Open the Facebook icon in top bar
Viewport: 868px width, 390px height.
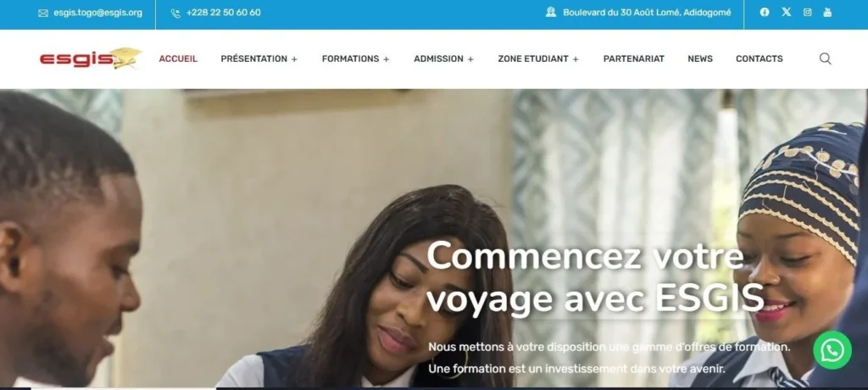point(765,12)
